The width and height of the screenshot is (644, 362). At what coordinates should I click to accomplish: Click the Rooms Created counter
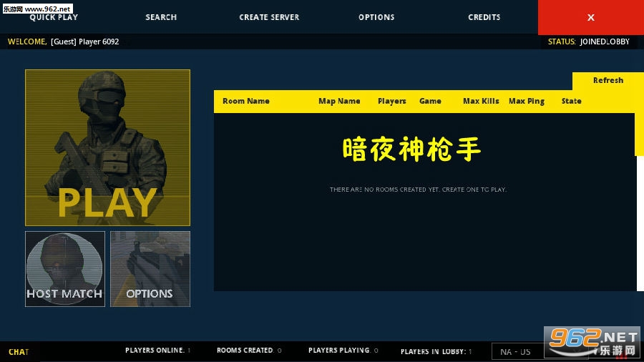pos(249,350)
